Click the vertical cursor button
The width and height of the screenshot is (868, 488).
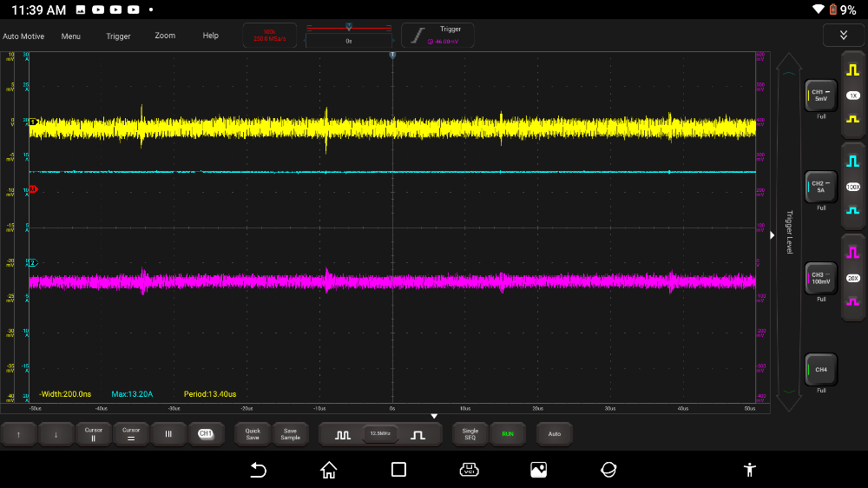[93, 433]
